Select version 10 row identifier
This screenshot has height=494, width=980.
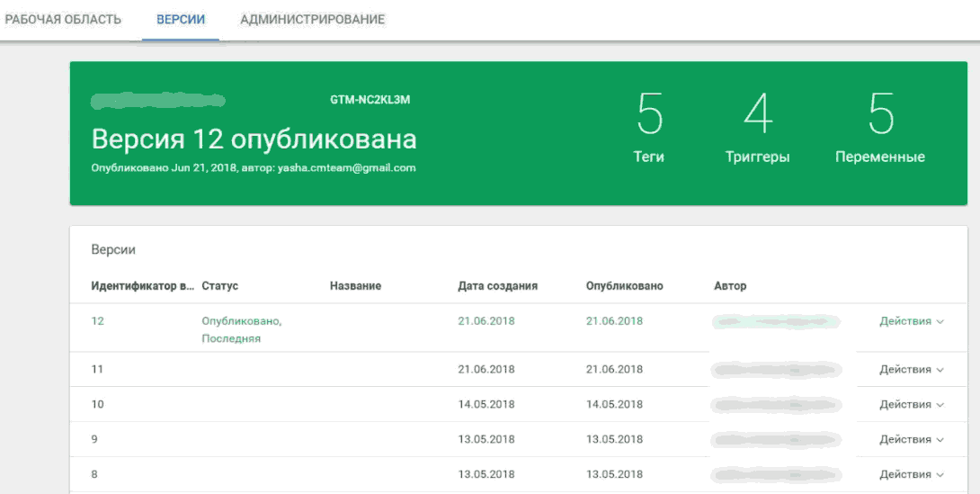coord(97,405)
